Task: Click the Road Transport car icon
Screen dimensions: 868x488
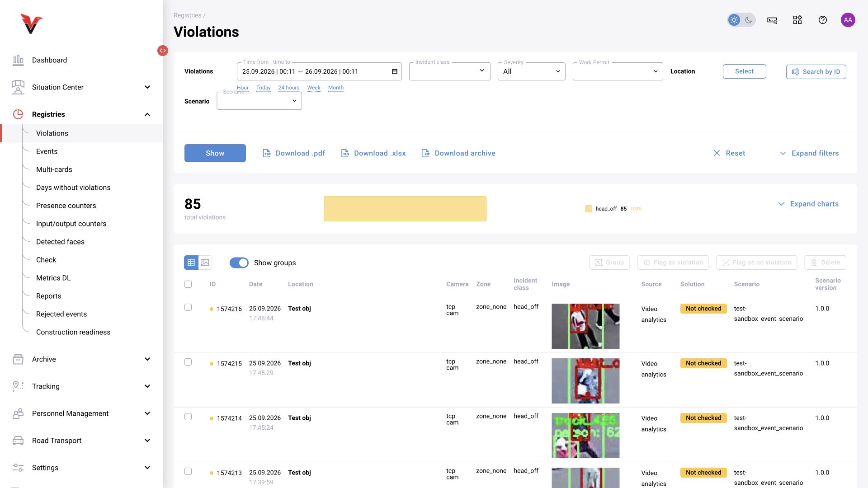Action: point(18,441)
